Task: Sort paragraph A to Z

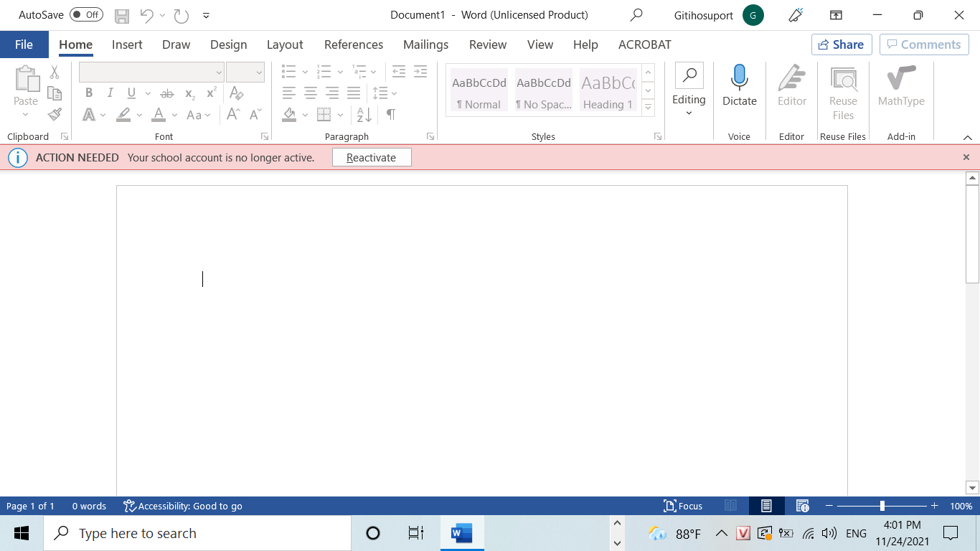Action: [364, 114]
